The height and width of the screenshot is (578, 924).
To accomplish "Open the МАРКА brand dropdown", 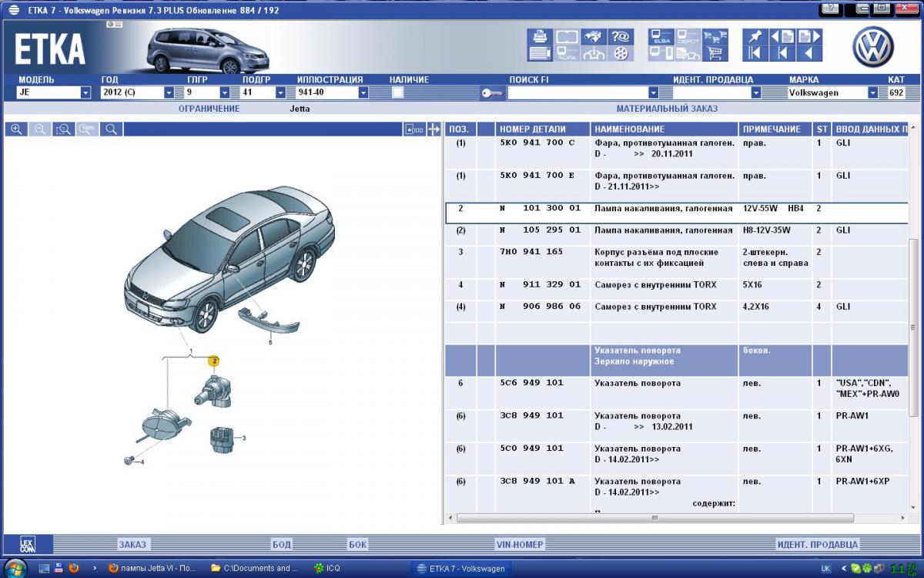I will coord(872,92).
